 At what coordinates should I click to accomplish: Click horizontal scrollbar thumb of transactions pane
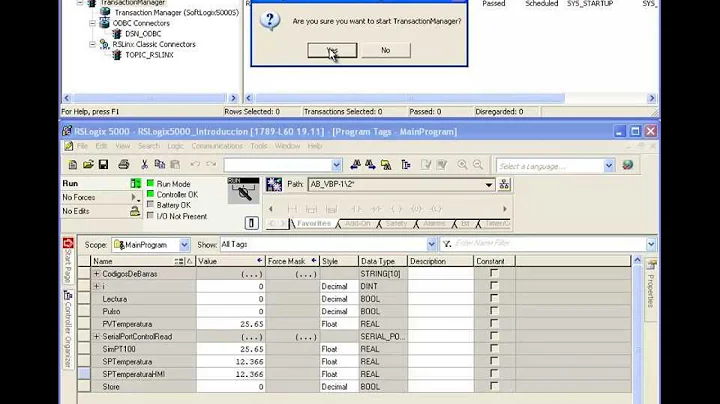[410, 98]
